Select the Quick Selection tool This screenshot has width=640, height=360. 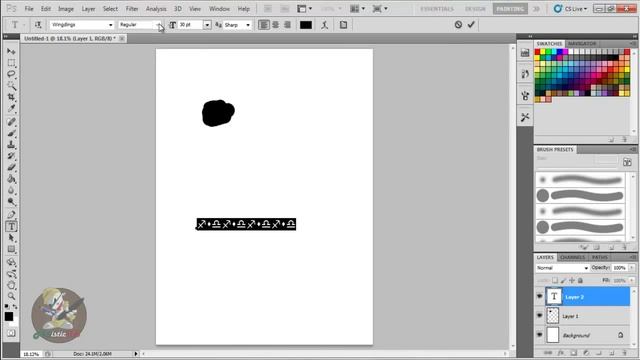(x=11, y=86)
